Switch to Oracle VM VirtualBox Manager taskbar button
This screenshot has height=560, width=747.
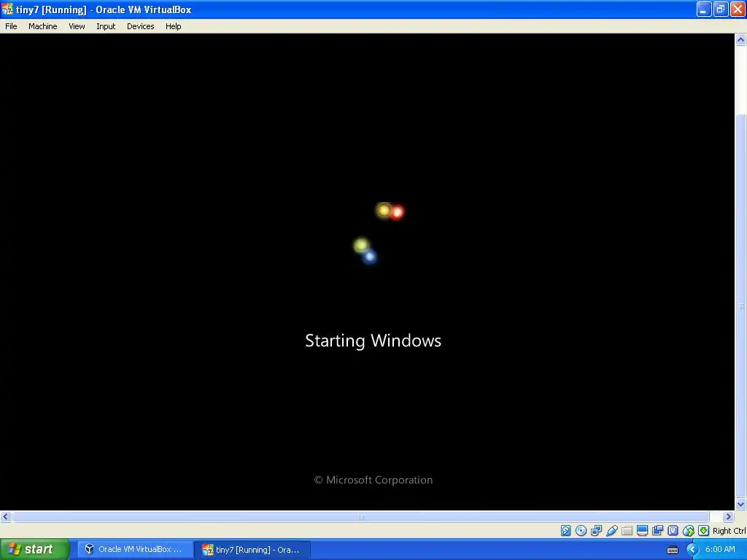[135, 549]
